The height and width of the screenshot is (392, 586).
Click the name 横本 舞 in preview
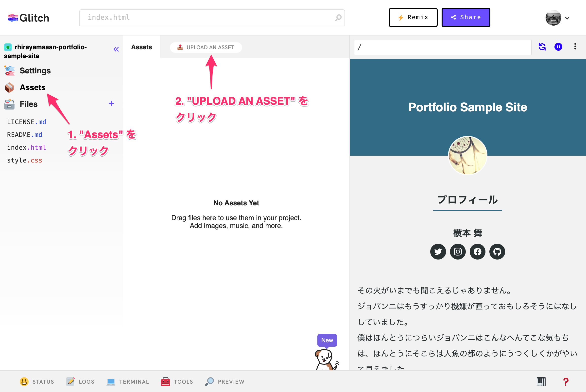[x=467, y=233]
